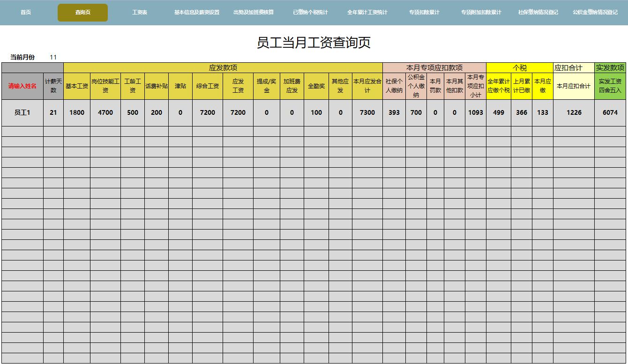Click the 本月应扣合计 value 1226

coord(575,112)
